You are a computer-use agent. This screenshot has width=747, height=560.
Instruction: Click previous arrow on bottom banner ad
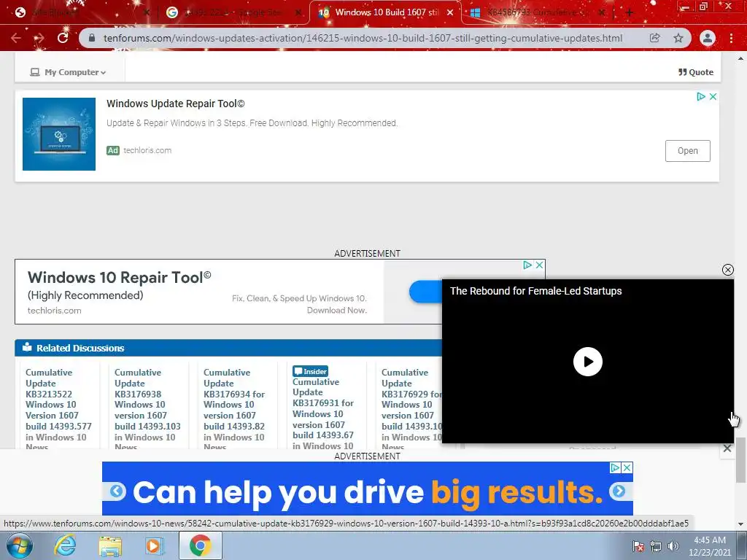117,491
